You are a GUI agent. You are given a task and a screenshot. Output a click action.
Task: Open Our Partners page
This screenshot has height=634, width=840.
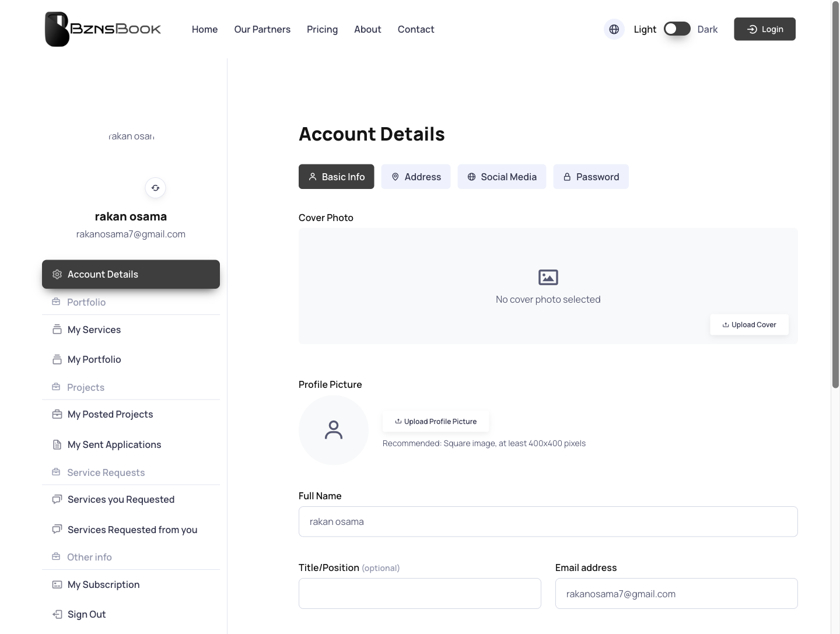point(262,29)
